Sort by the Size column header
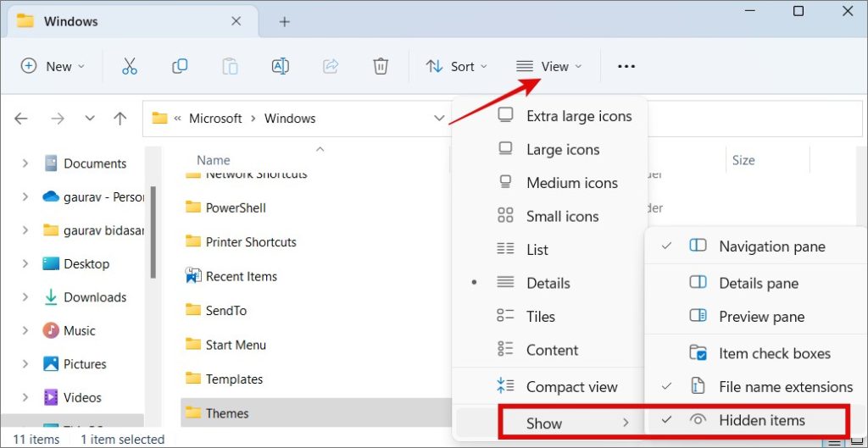The width and height of the screenshot is (868, 448). point(743,160)
